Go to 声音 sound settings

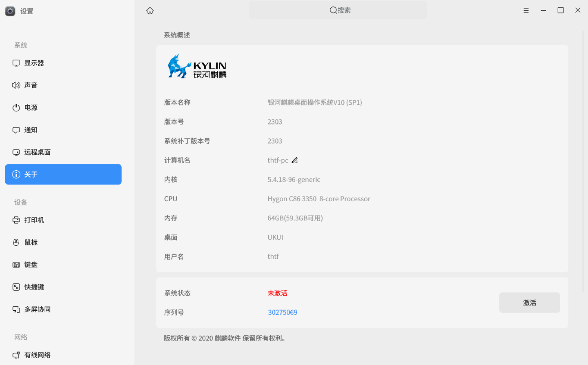click(x=31, y=85)
